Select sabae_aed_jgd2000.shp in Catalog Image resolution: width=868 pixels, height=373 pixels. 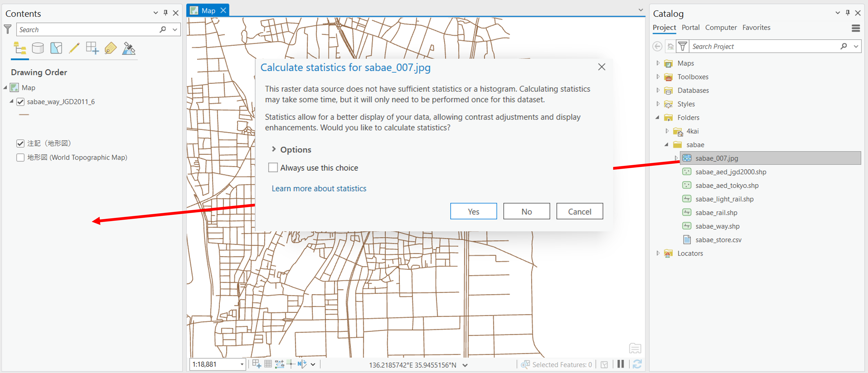pyautogui.click(x=731, y=172)
